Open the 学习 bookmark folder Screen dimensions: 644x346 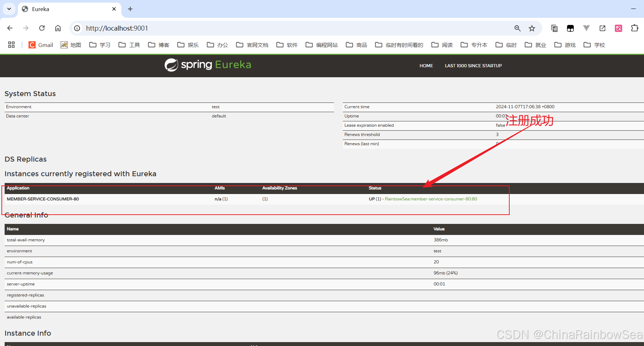100,45
